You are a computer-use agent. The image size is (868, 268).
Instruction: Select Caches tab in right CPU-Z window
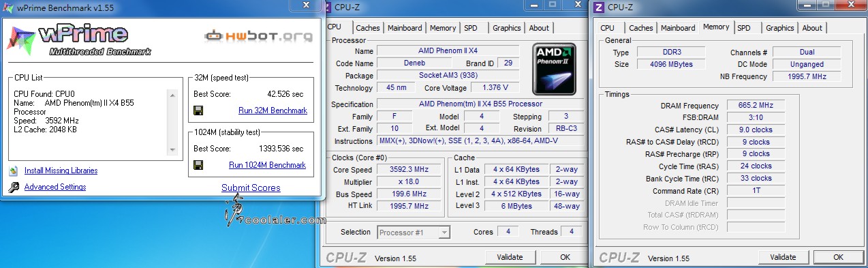pos(641,28)
